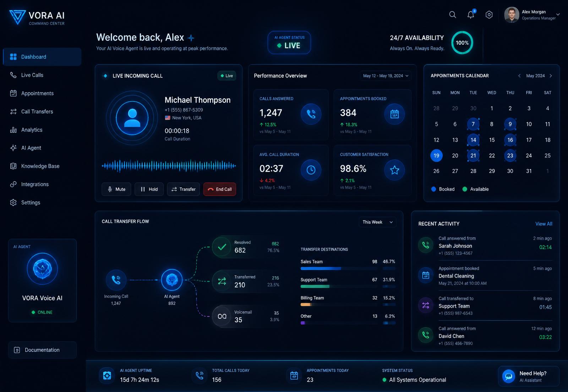Open the hexagon settings icon in header
This screenshot has height=392, width=568.
[489, 15]
